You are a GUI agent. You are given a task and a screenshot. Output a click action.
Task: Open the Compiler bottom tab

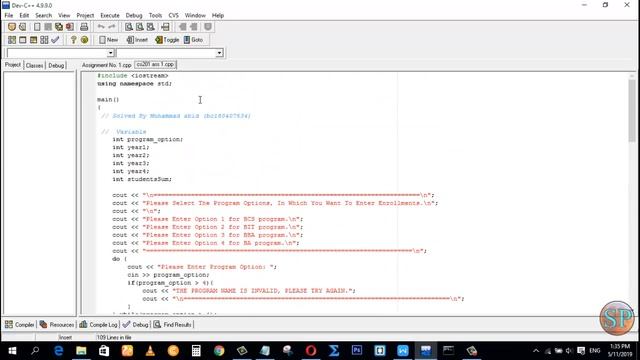20,325
